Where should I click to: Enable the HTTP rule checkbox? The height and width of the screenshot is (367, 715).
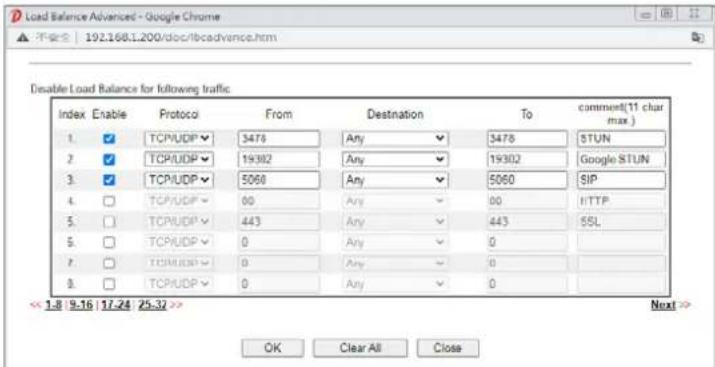(x=109, y=202)
